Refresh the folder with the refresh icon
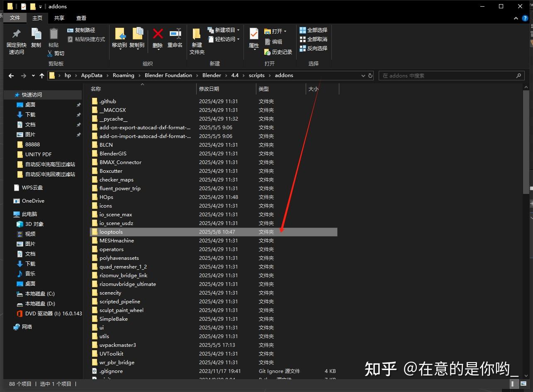Screen dimensions: 533x392 pos(370,75)
